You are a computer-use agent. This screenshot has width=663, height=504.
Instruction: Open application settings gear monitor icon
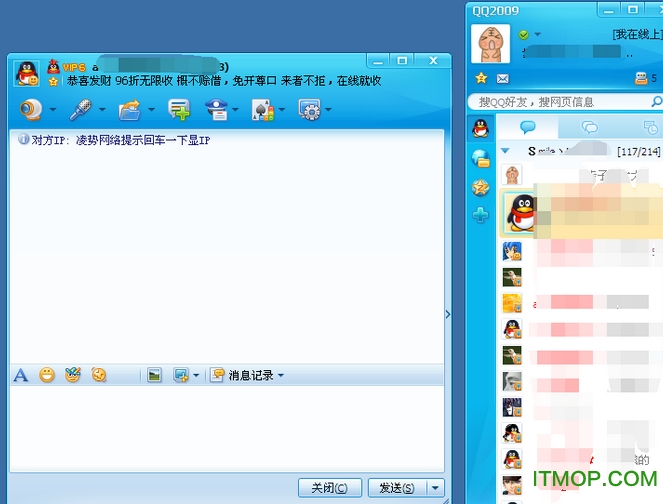309,110
